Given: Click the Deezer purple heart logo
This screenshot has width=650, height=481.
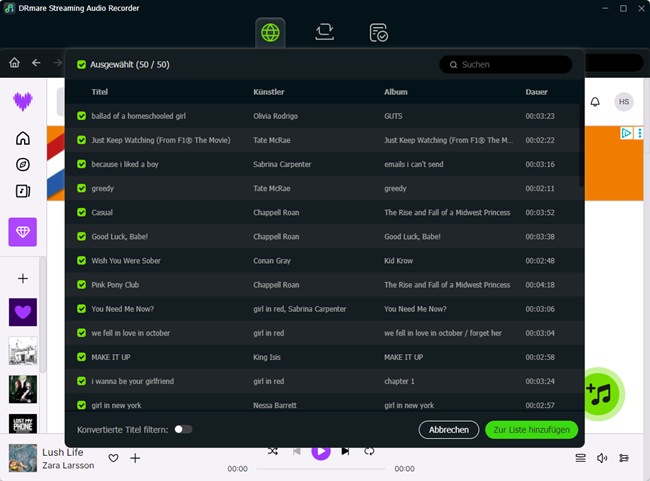Looking at the screenshot, I should pyautogui.click(x=23, y=101).
